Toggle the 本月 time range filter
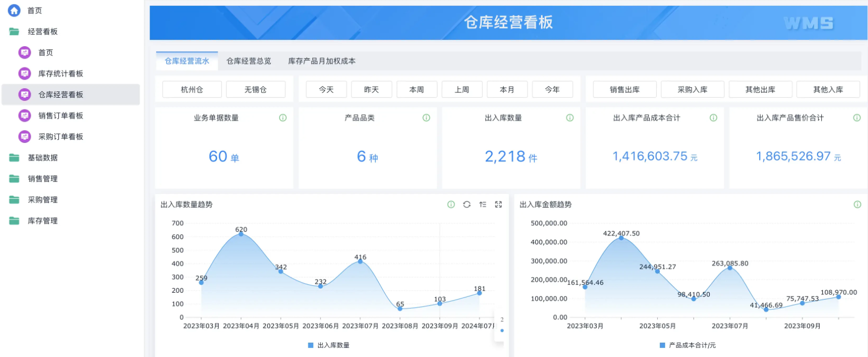868x357 pixels. tap(507, 90)
